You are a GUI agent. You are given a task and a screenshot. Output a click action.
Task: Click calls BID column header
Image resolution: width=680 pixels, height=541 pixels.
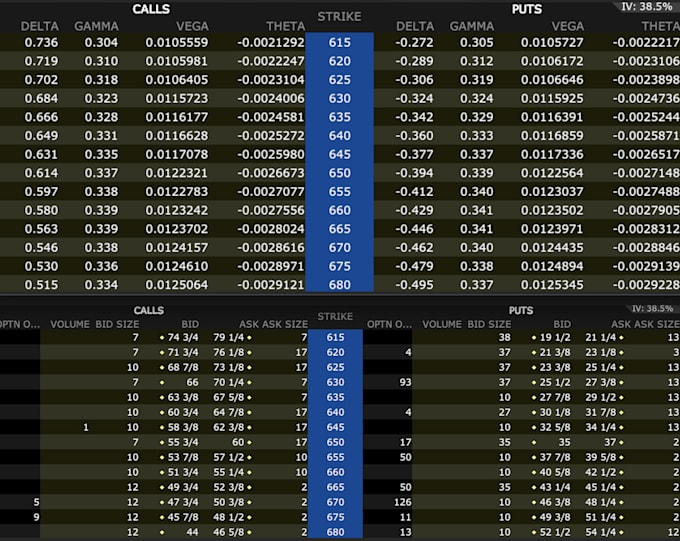coord(190,325)
